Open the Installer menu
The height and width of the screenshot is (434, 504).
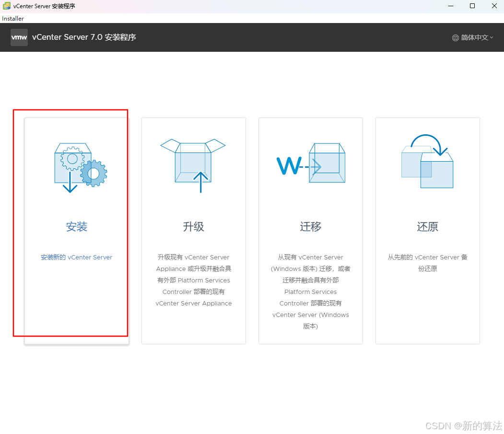pos(13,19)
